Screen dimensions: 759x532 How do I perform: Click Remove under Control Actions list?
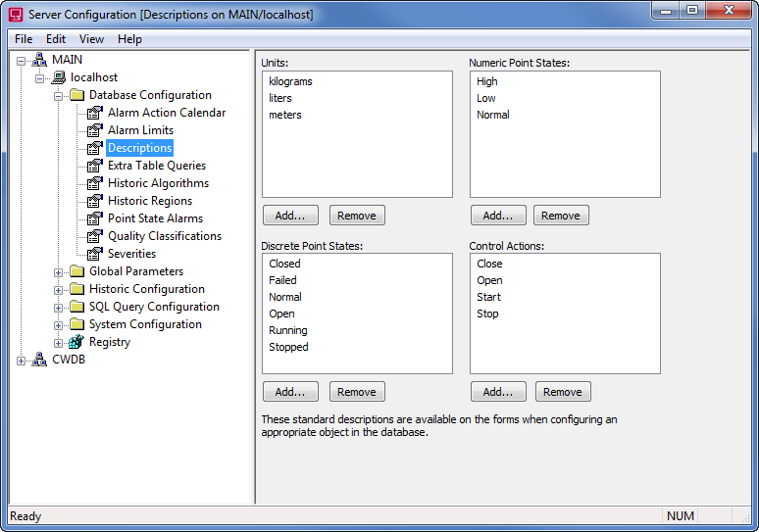coord(562,392)
